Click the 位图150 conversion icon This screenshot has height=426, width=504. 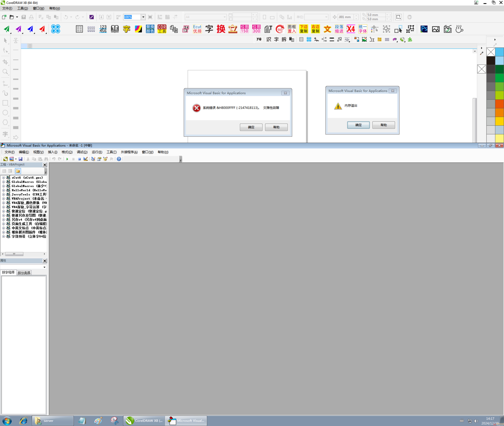pyautogui.click(x=244, y=29)
